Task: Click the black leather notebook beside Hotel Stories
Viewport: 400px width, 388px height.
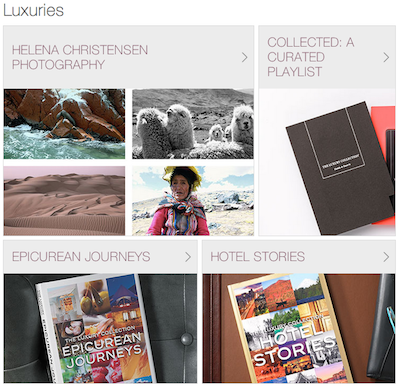Action: click(382, 327)
